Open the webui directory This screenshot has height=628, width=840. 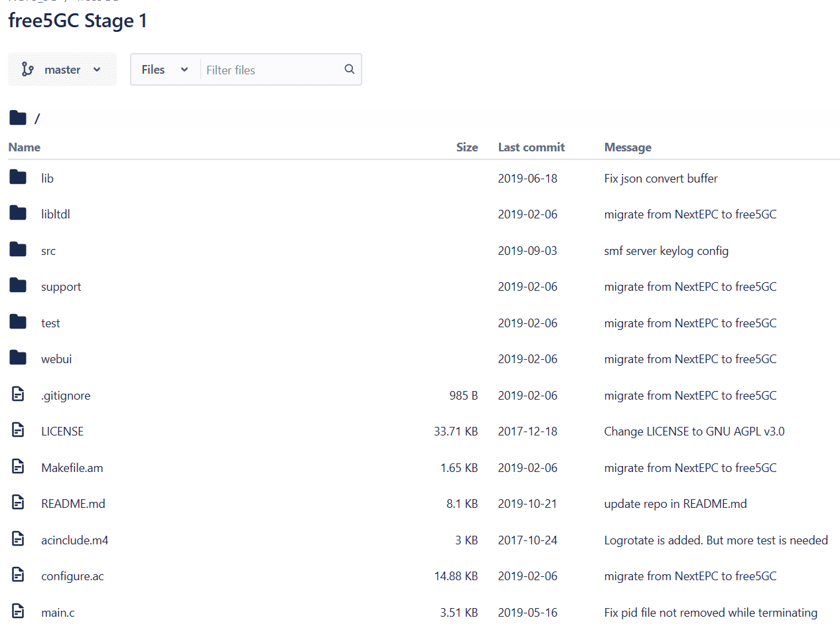tap(56, 359)
